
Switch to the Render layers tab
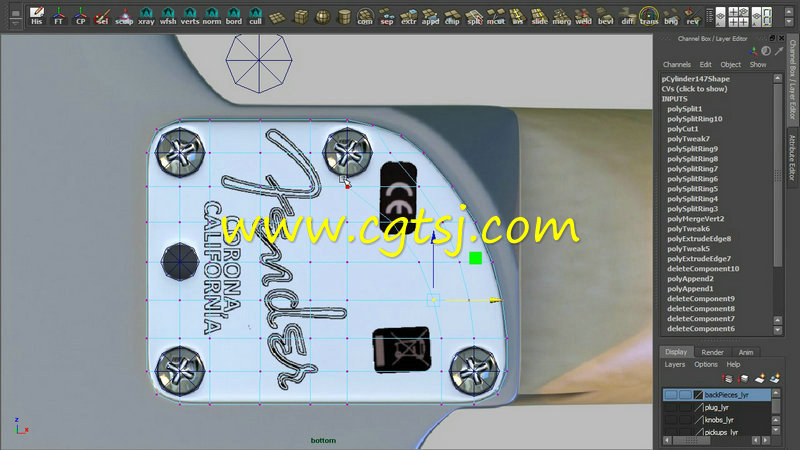(712, 352)
